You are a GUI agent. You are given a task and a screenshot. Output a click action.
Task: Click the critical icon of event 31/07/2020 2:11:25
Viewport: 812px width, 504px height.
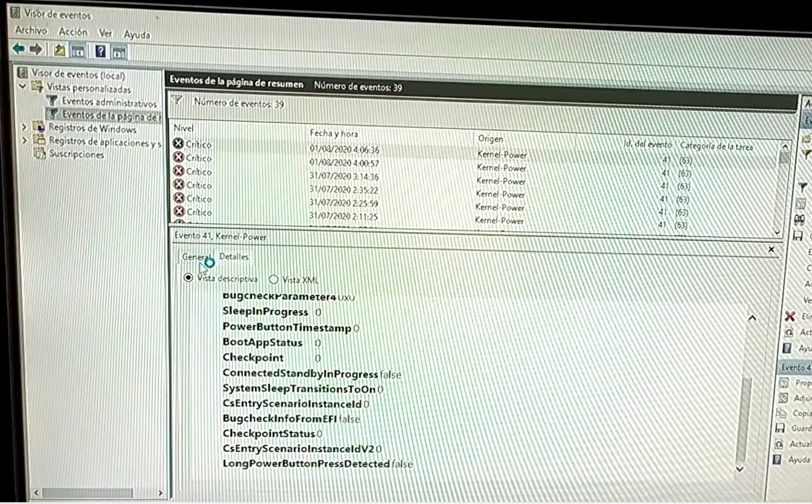click(x=180, y=212)
